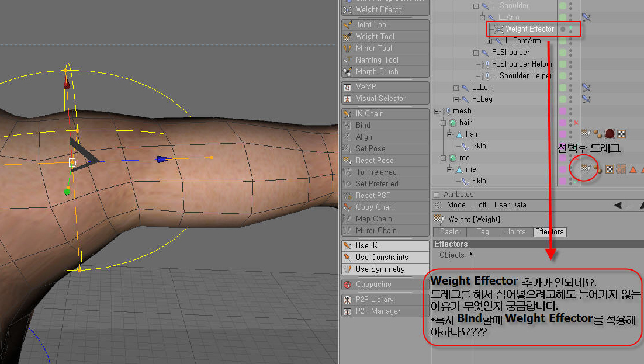This screenshot has height=364, width=644.
Task: Click the green layer swatch on R_Leg row
Action: (x=563, y=99)
